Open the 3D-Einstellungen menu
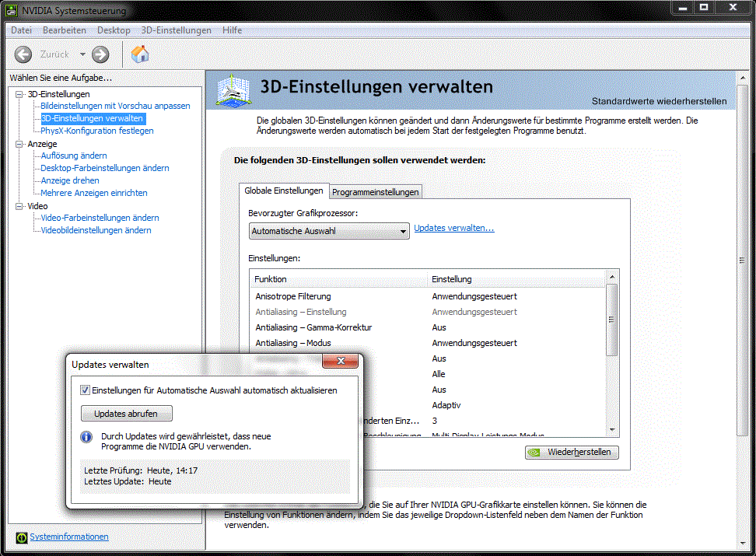Image resolution: width=756 pixels, height=556 pixels. point(176,30)
